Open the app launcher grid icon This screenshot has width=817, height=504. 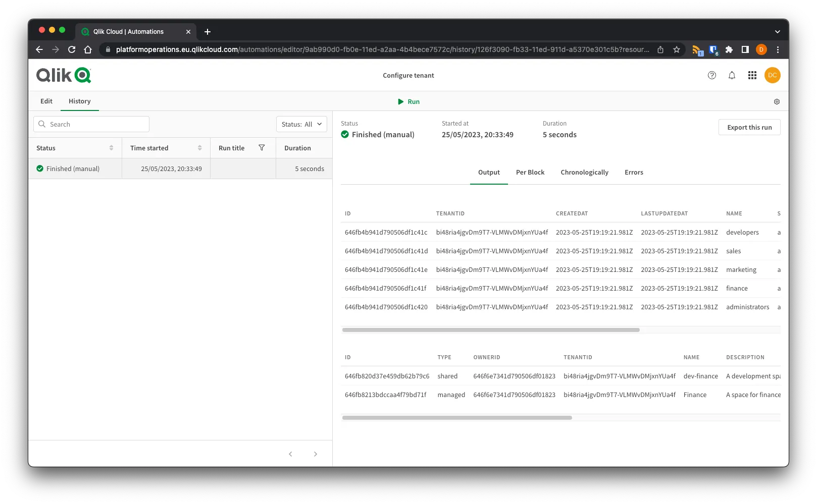[x=752, y=75]
